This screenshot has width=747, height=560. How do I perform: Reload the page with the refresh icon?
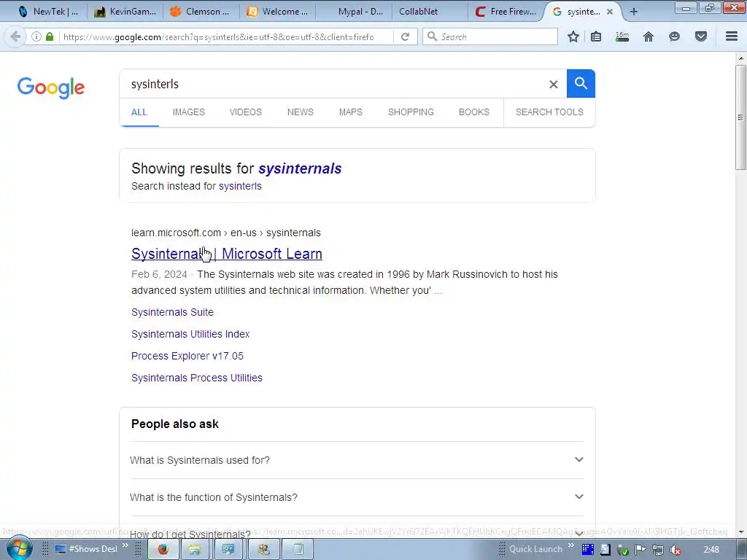pyautogui.click(x=406, y=36)
